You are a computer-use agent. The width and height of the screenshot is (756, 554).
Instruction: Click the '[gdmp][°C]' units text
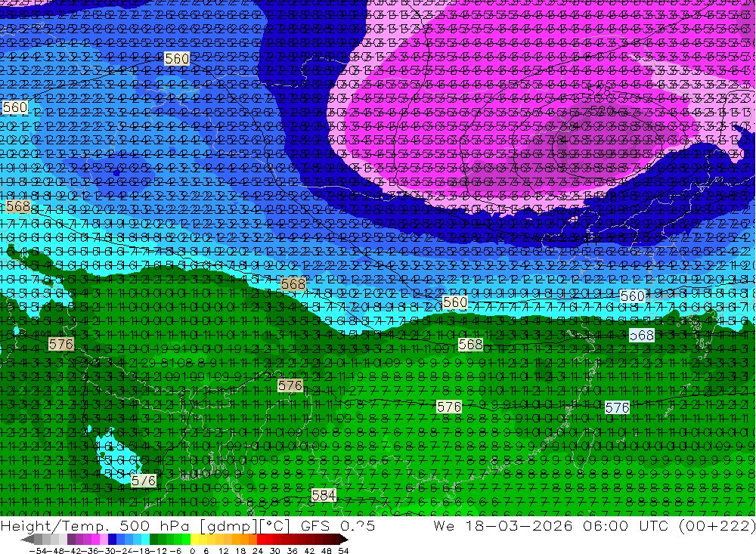pyautogui.click(x=245, y=526)
